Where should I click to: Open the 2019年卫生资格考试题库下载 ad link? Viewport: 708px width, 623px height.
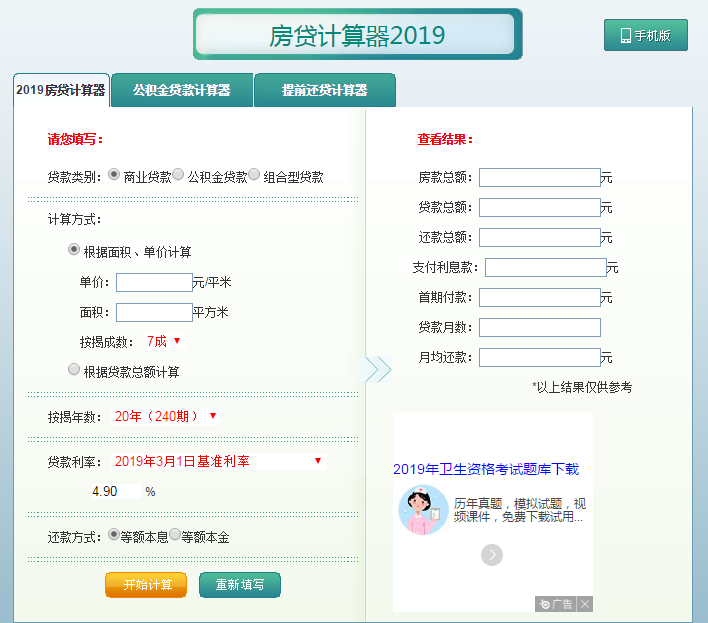pyautogui.click(x=486, y=469)
